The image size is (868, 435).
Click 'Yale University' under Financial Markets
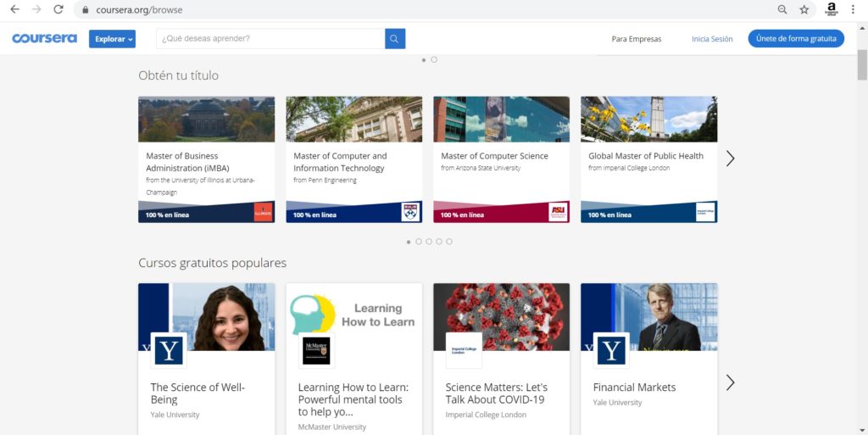coord(617,403)
